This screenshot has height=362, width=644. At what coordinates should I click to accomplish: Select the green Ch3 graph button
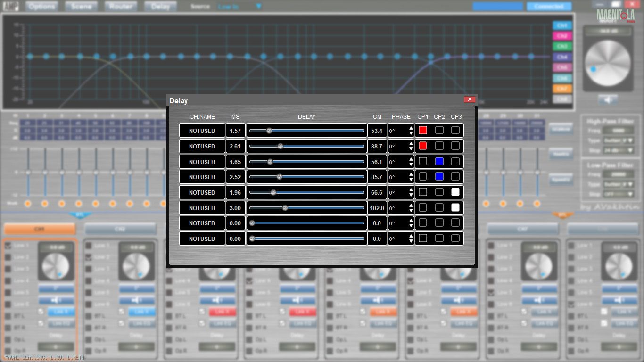[x=562, y=47]
